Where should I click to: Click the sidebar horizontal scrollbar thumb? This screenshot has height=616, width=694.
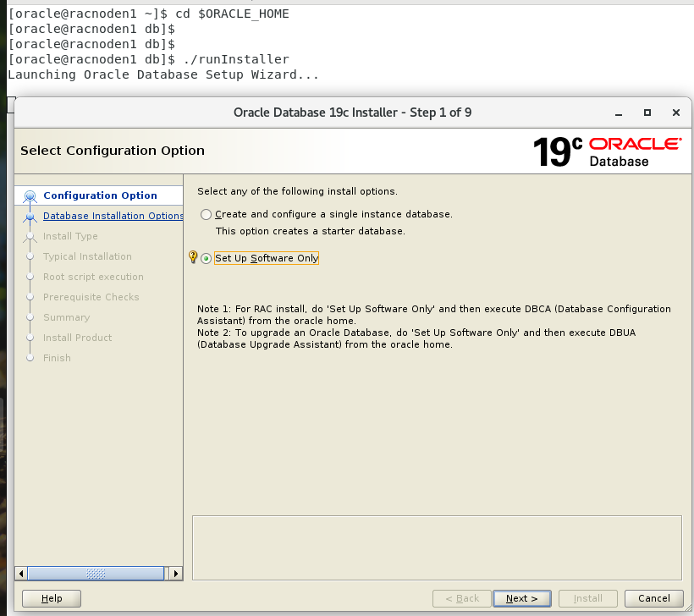point(96,574)
